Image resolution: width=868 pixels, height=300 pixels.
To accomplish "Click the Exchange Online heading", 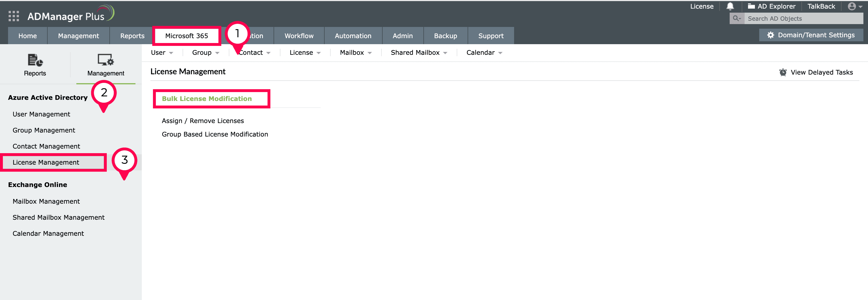I will tap(37, 185).
